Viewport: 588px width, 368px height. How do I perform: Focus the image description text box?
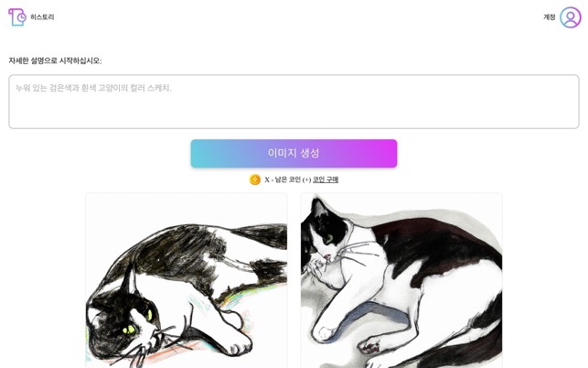coord(294,102)
